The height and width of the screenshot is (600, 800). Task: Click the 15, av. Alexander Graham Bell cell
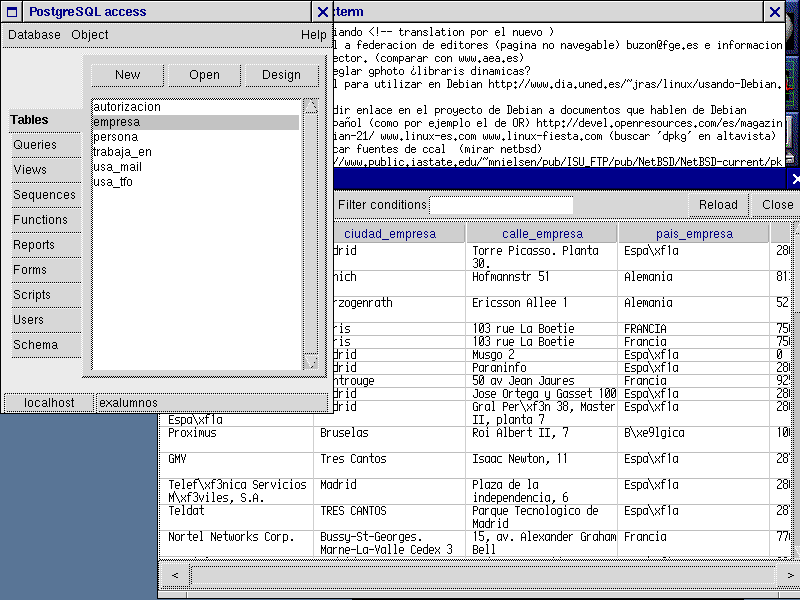click(541, 543)
